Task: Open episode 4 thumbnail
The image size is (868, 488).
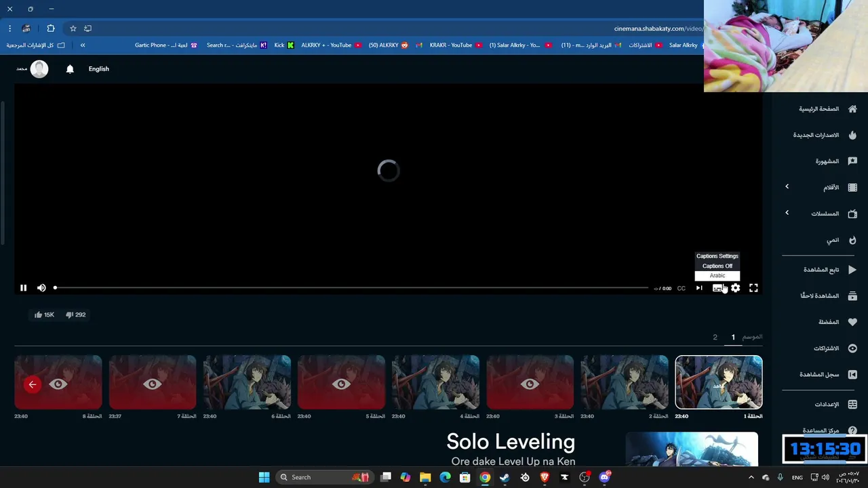Action: pyautogui.click(x=435, y=382)
